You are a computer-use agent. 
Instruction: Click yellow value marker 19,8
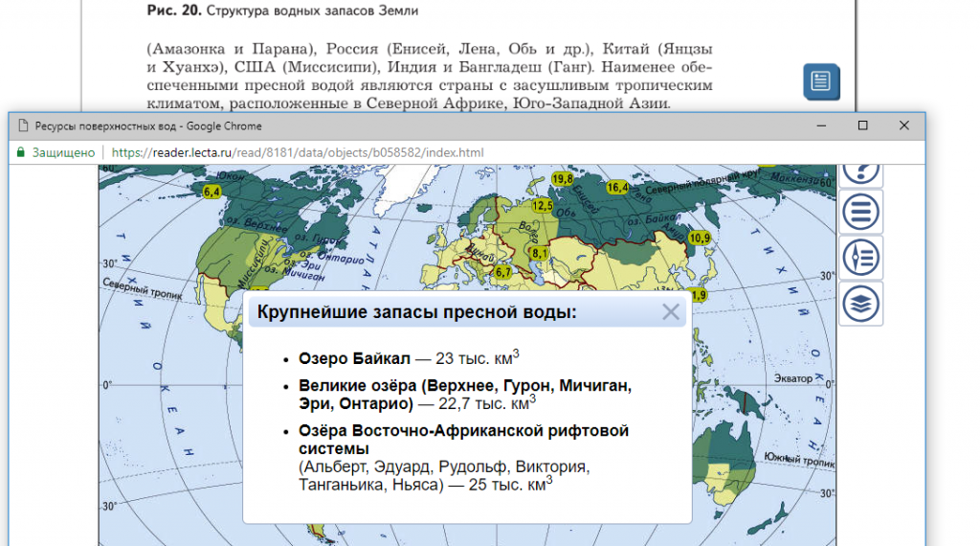[563, 179]
